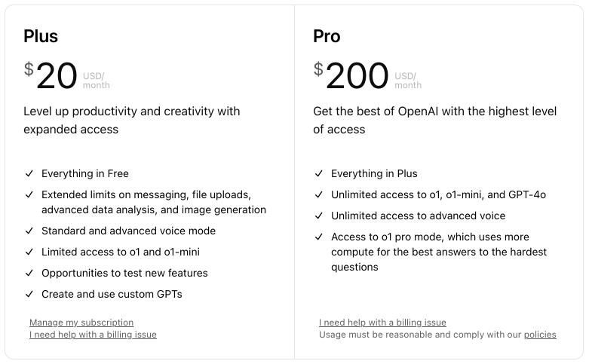Image resolution: width=589 pixels, height=364 pixels.
Task: Click checkmark beside Opportunities to test features
Action: (x=29, y=273)
